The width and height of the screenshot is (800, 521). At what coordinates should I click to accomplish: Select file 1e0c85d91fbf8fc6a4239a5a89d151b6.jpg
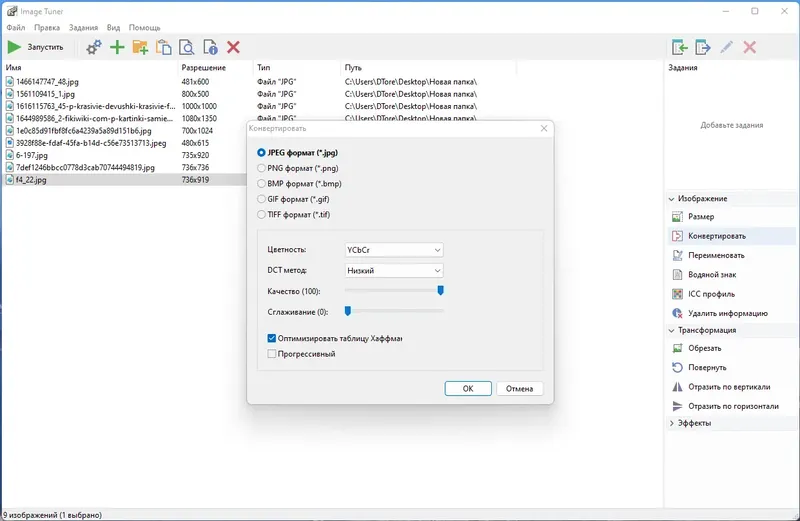click(84, 131)
